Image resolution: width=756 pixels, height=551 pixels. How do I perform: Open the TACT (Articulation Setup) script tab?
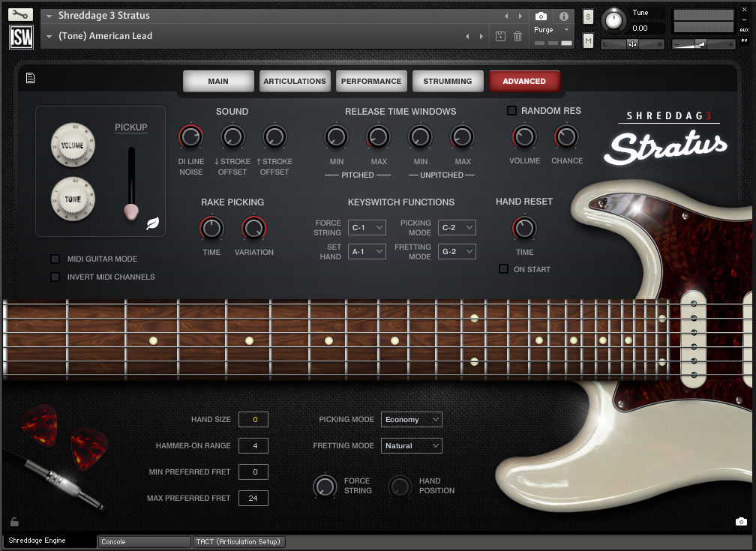tap(238, 542)
